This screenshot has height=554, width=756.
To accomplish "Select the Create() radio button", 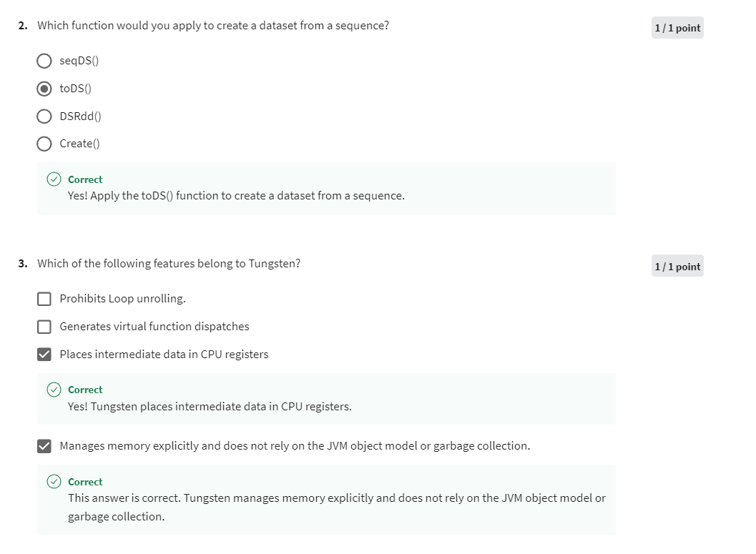I will click(44, 144).
